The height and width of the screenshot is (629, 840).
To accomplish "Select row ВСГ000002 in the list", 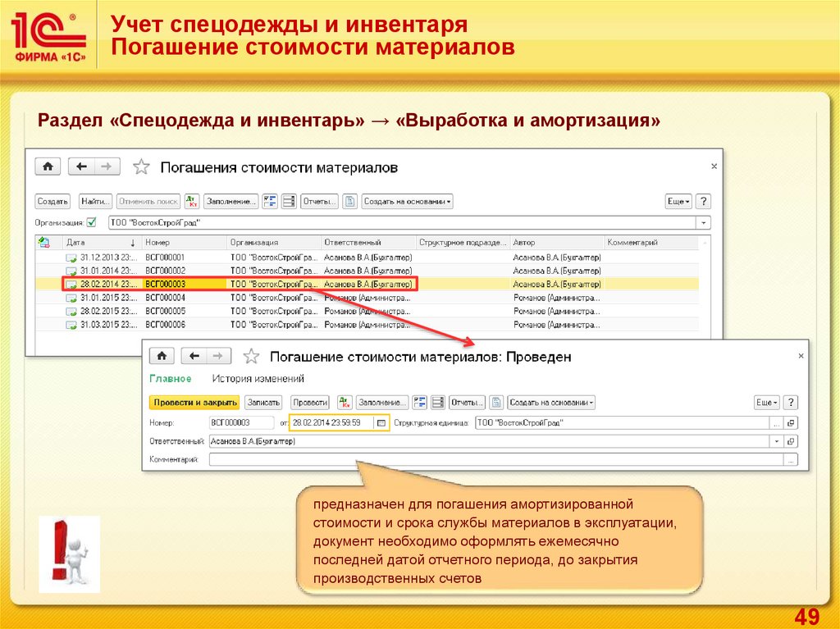I will [x=367, y=271].
